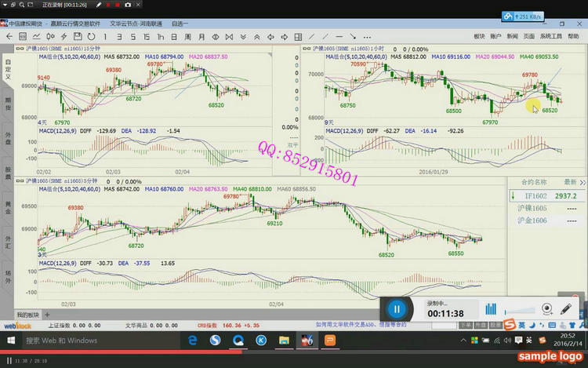The width and height of the screenshot is (588, 368).
Task: Open the 我的板块 bottom tab
Action: [27, 314]
